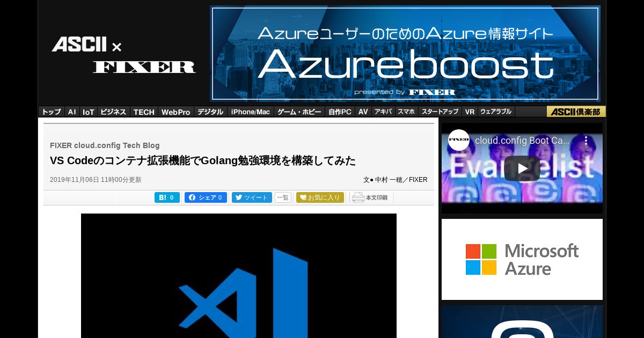Open the スマホ menu tab

click(406, 112)
